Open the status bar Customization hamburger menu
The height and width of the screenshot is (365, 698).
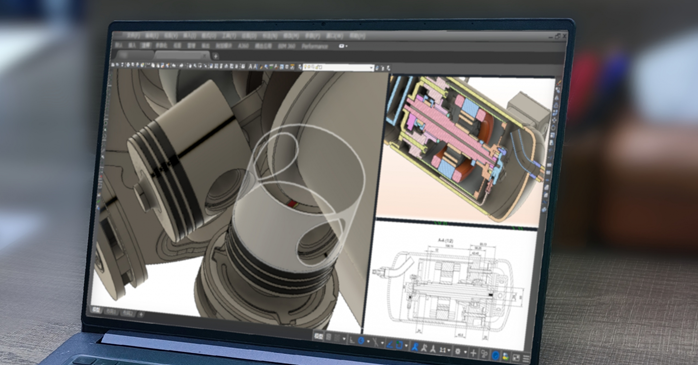coord(526,358)
